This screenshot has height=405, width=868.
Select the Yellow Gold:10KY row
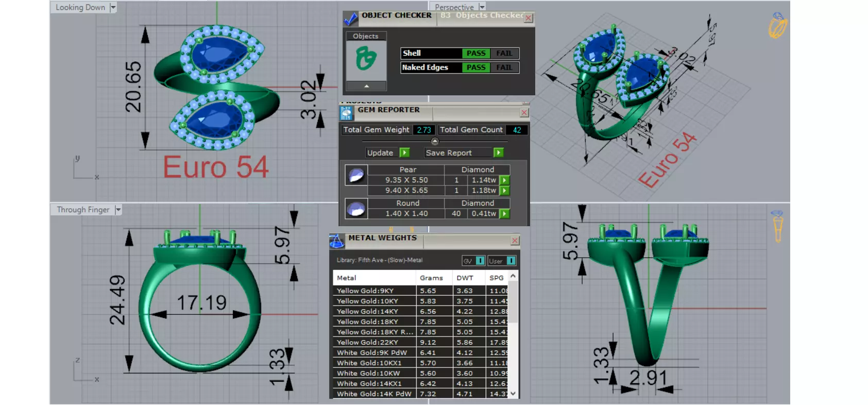click(420, 301)
